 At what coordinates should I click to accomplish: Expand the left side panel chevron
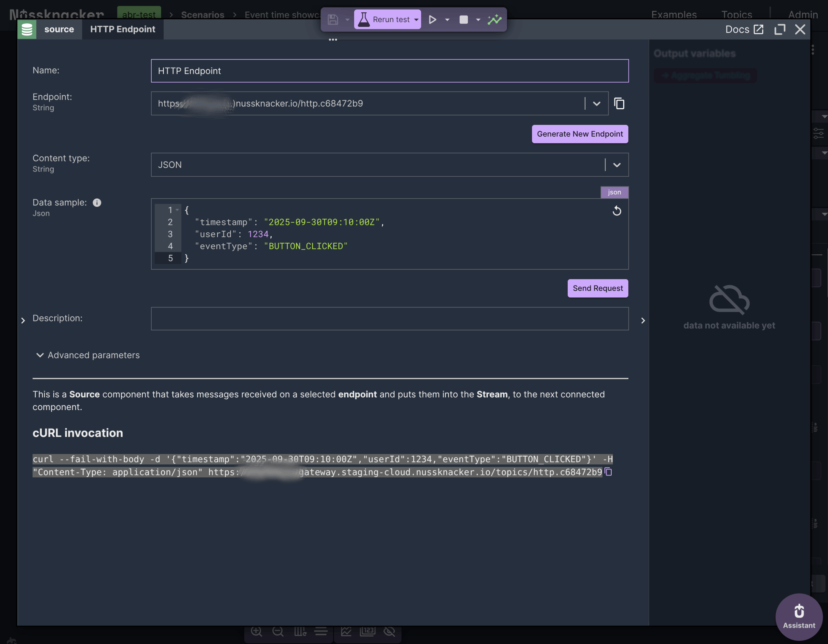(x=23, y=320)
